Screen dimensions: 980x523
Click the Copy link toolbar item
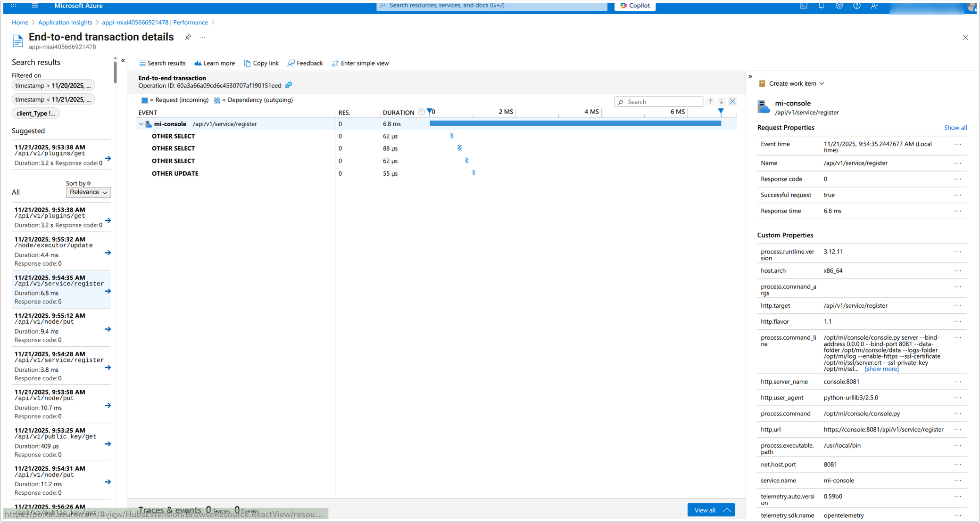pos(261,63)
